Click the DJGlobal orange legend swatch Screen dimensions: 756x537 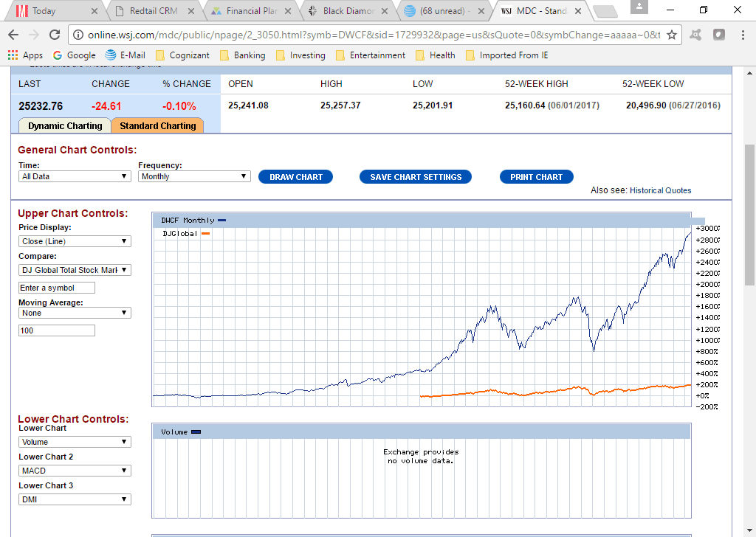[x=205, y=234]
